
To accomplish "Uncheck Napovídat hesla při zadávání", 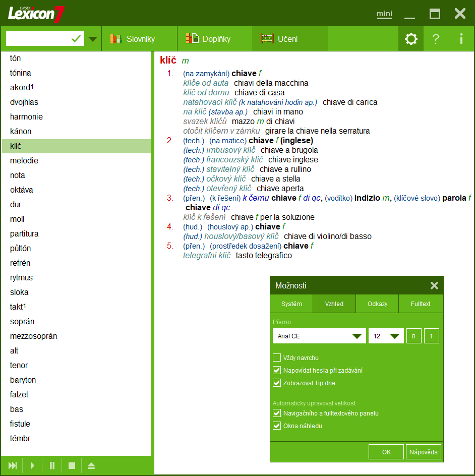I will click(277, 370).
